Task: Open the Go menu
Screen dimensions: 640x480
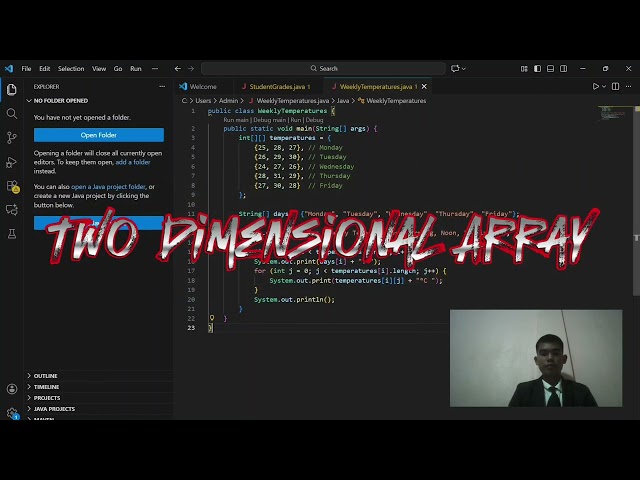Action: pyautogui.click(x=118, y=69)
